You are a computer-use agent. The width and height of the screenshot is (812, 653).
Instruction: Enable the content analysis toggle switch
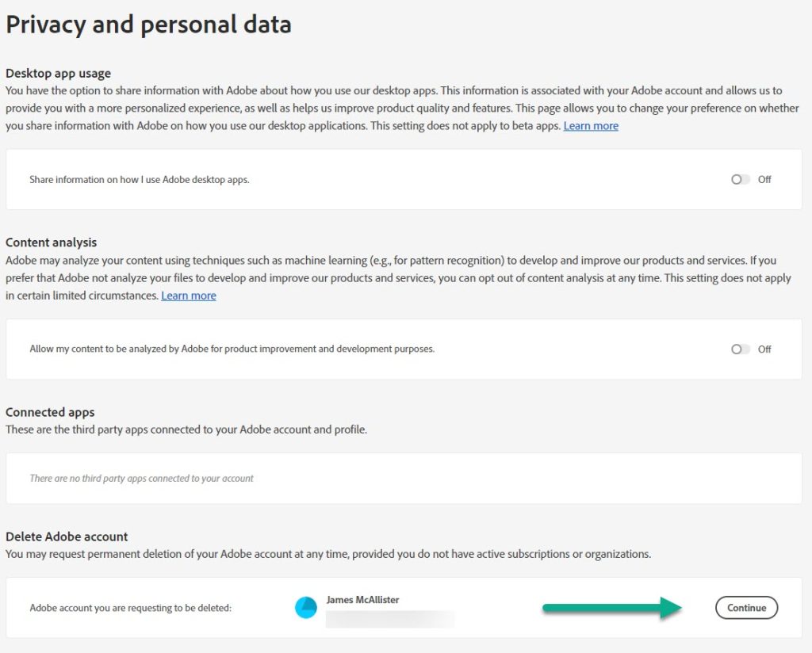740,349
